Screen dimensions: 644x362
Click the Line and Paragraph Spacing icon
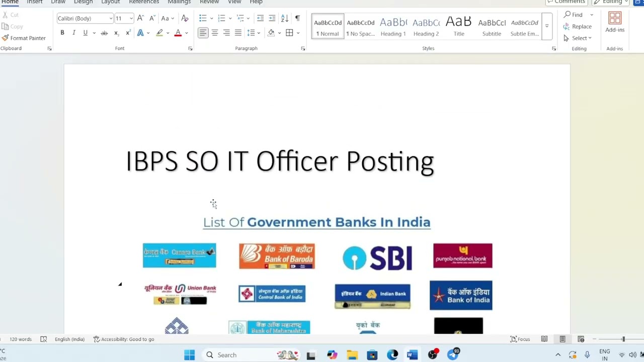click(251, 33)
